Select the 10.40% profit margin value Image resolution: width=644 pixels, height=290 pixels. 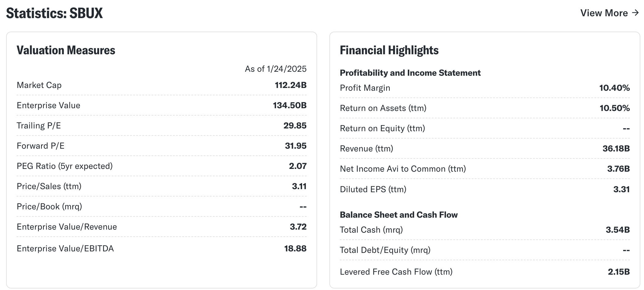coord(615,88)
